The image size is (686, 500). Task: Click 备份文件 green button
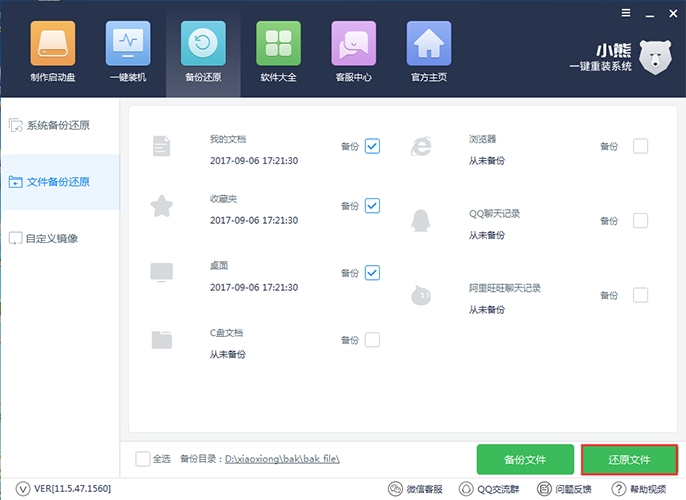point(525,459)
